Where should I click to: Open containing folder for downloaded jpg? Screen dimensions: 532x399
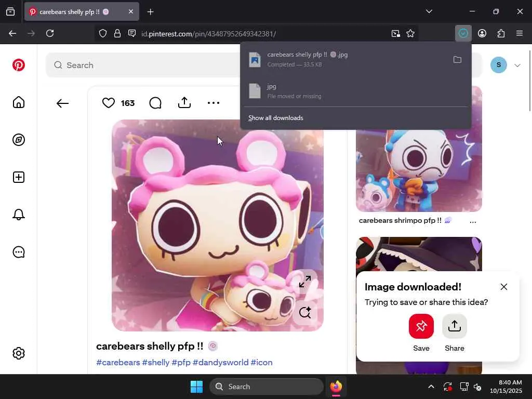pos(457,60)
